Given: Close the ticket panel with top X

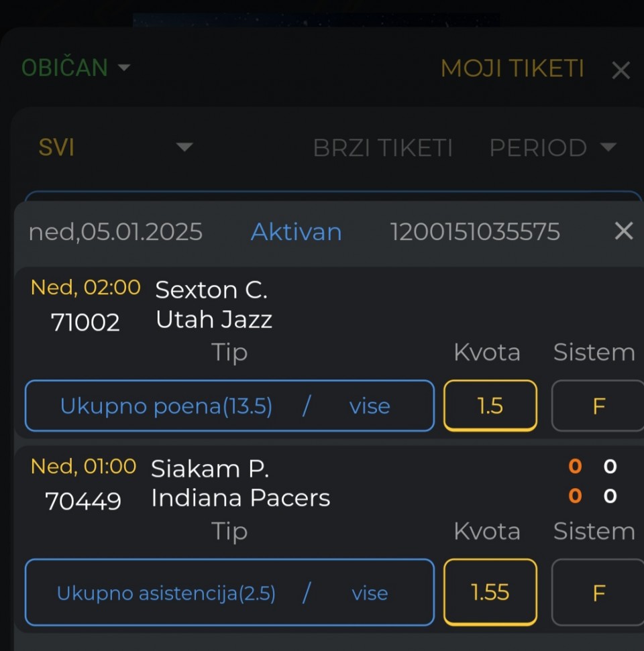Looking at the screenshot, I should click(x=621, y=70).
